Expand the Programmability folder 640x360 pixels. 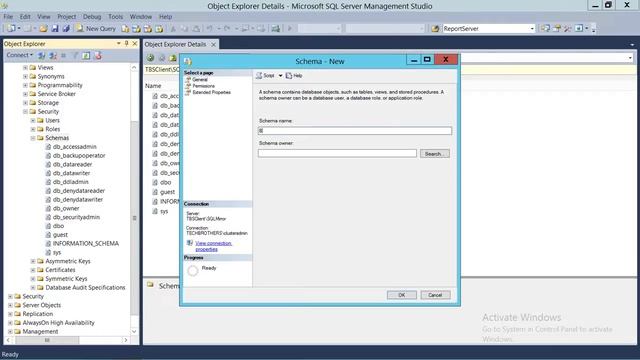25,85
